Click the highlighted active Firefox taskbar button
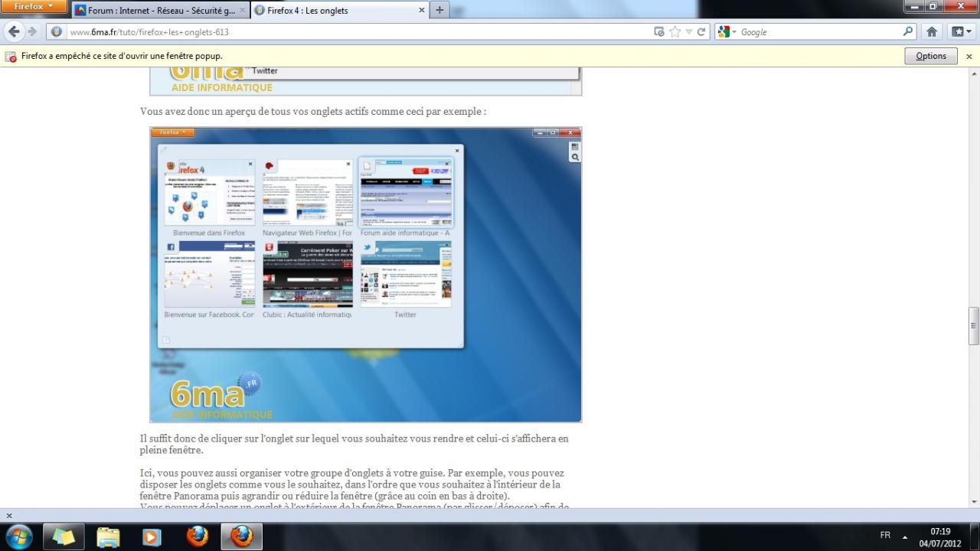The height and width of the screenshot is (551, 980). pos(242,537)
